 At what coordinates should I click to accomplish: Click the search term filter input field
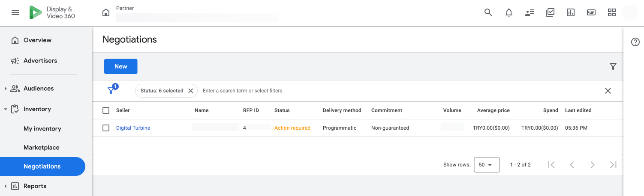coord(300,91)
